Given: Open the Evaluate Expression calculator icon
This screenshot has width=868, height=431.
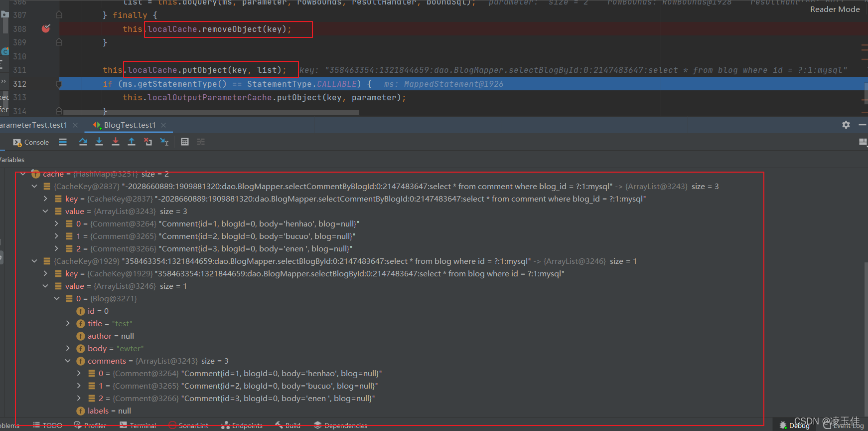Looking at the screenshot, I should (x=185, y=142).
